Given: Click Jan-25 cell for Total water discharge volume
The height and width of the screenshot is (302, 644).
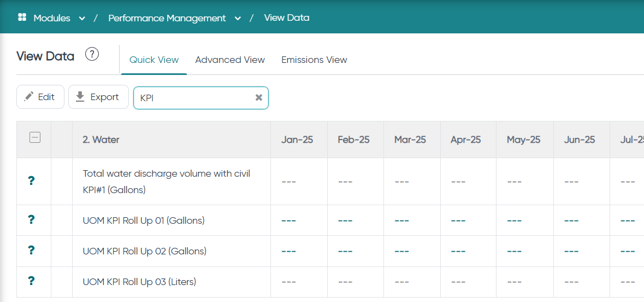Looking at the screenshot, I should [299, 182].
